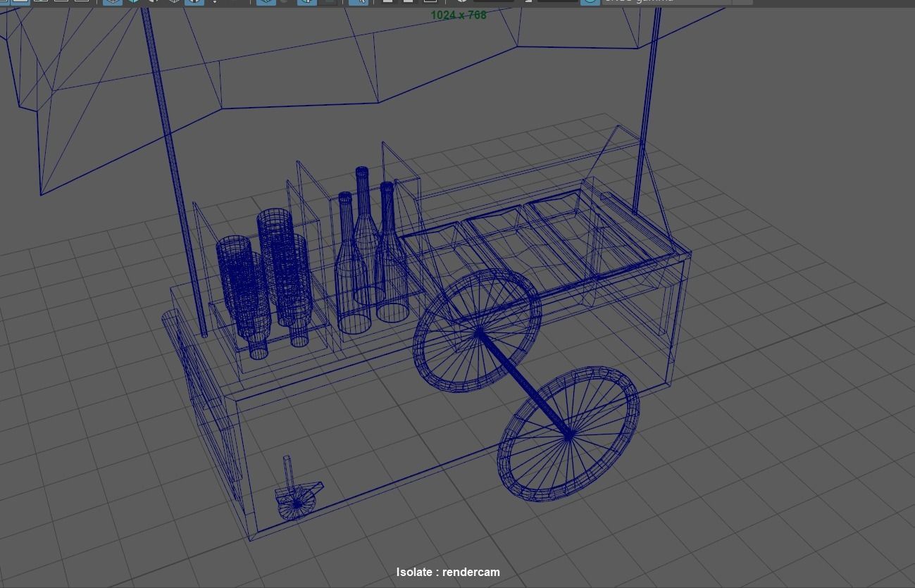
Task: Click the 1024 x 768 resolution label
Action: click(459, 15)
